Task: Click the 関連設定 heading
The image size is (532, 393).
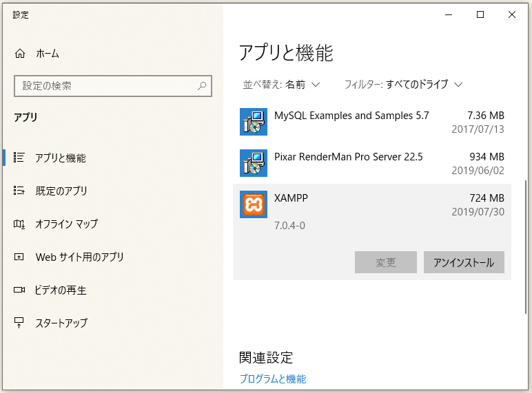Action: 266,357
